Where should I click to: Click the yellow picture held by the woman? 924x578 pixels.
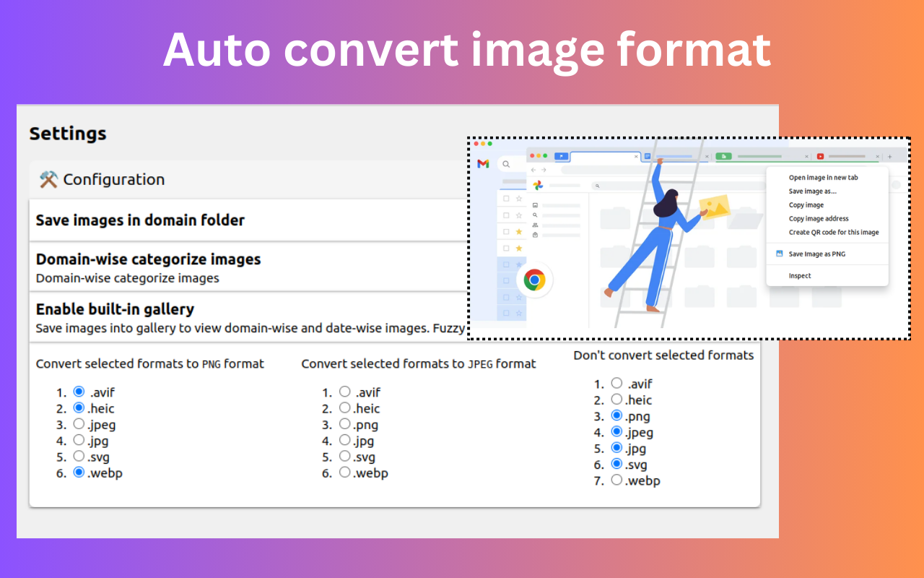click(715, 207)
